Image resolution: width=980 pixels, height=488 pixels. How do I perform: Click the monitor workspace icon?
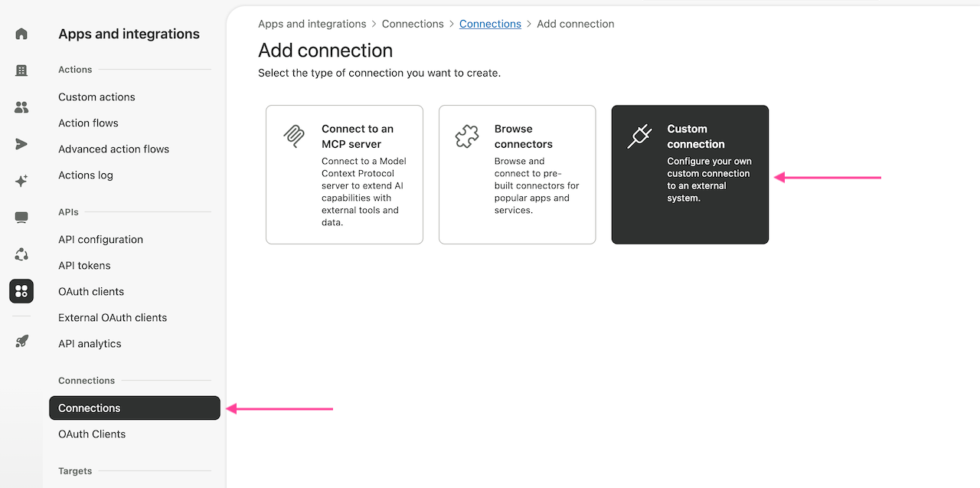pos(21,218)
